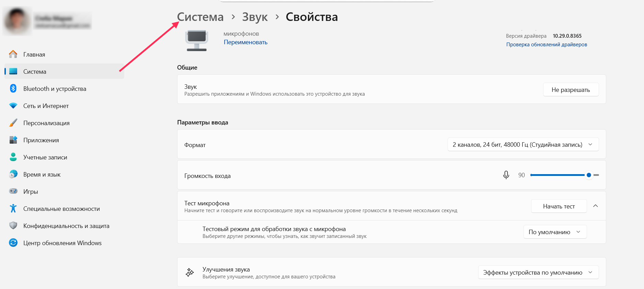Viewport: 644px width, 289px height.
Task: Click the Bluetooth и устройства icon
Action: pos(13,88)
